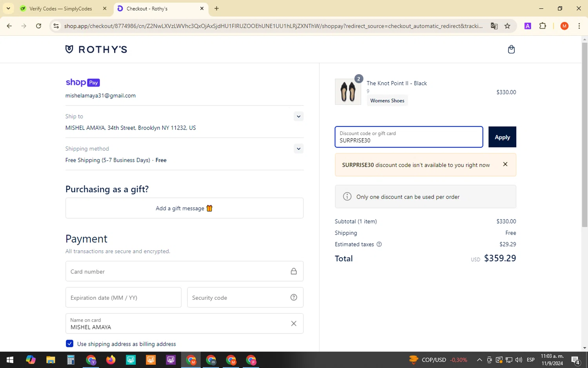Open the notification center icon
The image size is (588, 368).
pyautogui.click(x=575, y=360)
